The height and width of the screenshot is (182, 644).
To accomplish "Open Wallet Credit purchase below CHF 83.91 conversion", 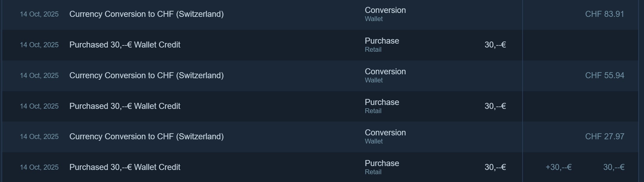I will pyautogui.click(x=125, y=45).
